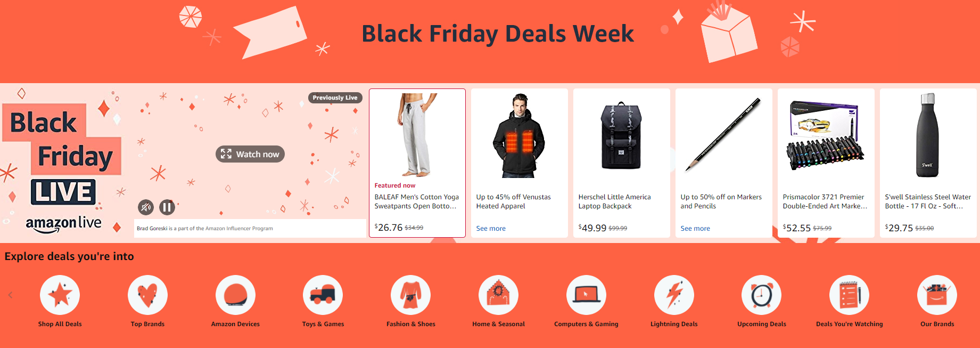Click the Home & Seasonal house icon

click(498, 294)
